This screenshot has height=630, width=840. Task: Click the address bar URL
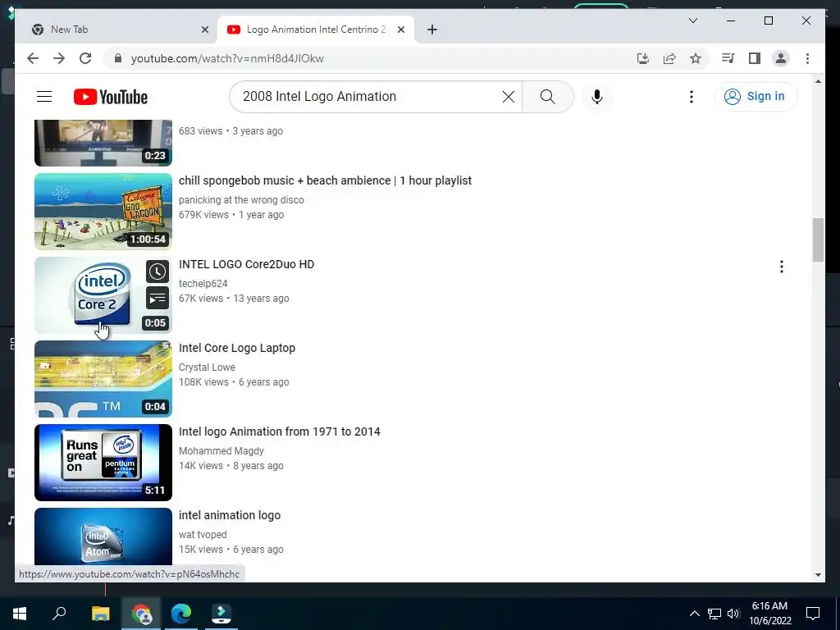click(x=227, y=58)
